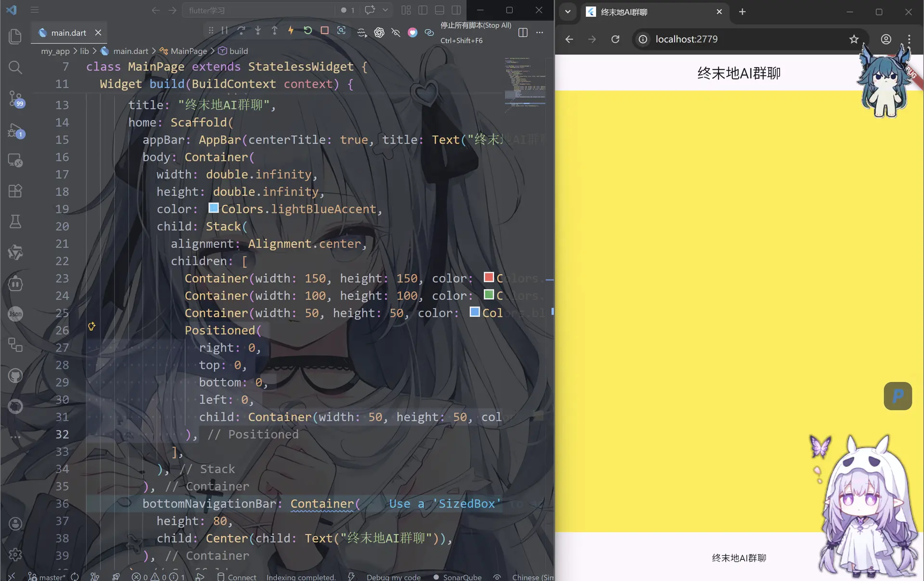
Task: Reload the localhost page in browser
Action: (616, 39)
